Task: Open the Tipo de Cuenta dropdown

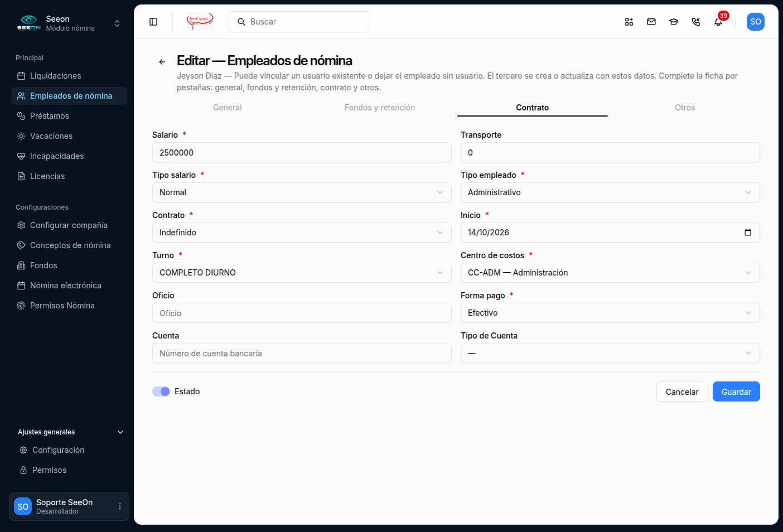Action: (x=610, y=353)
